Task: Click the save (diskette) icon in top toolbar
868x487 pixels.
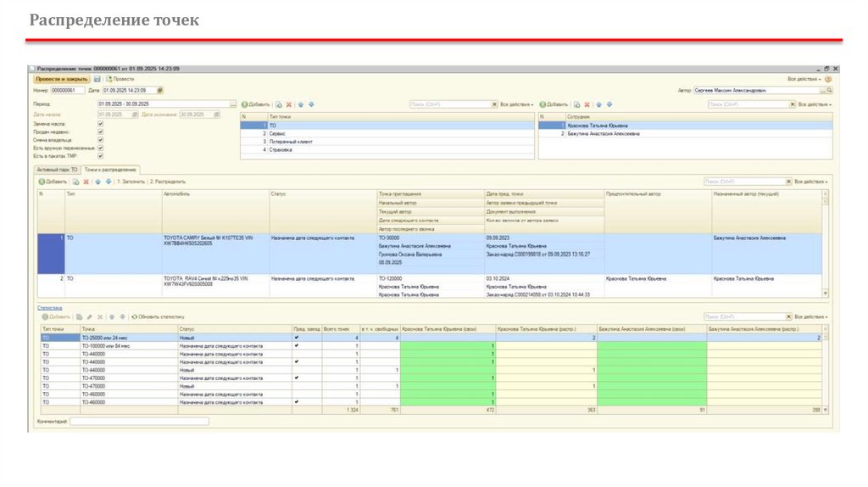Action: point(97,78)
